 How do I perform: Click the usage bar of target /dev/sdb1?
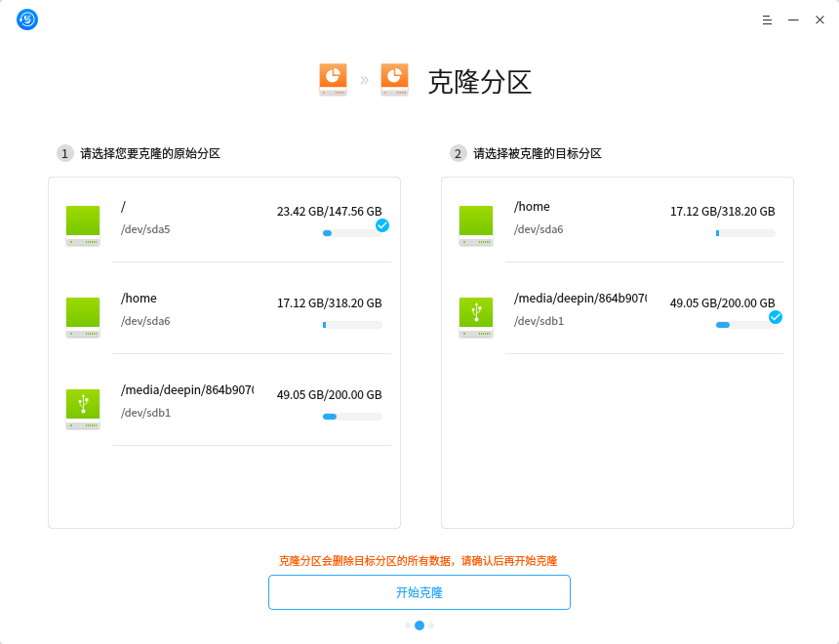click(743, 325)
